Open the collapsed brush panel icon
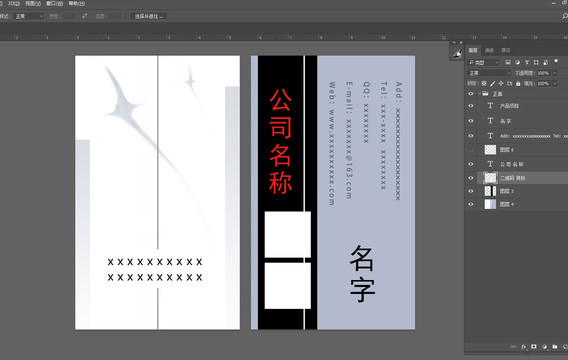 coord(457,53)
